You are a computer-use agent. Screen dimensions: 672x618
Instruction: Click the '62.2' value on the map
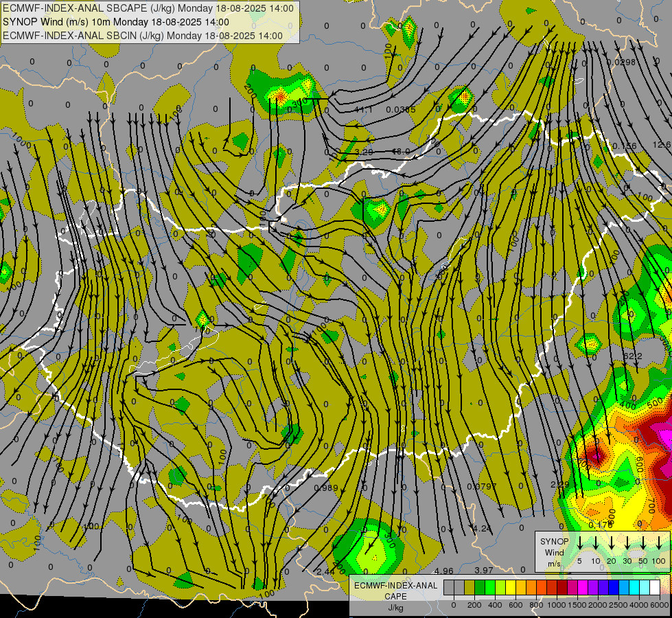pos(633,356)
